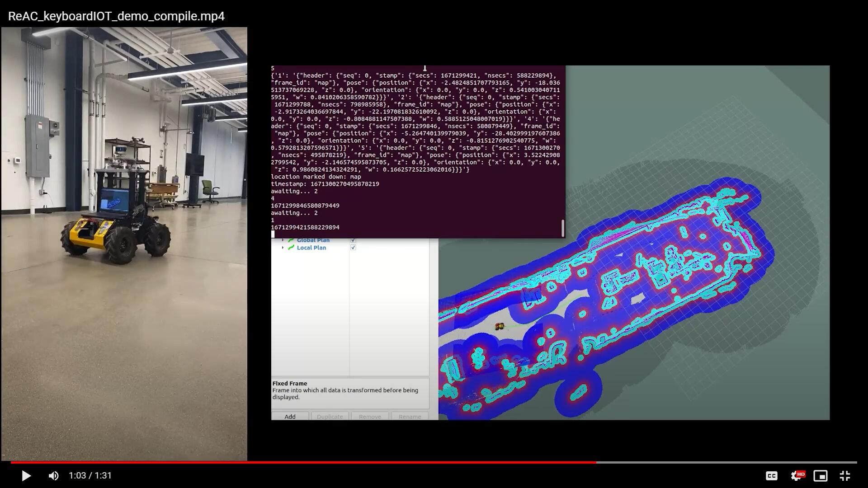This screenshot has height=488, width=868.
Task: Turn on closed captions
Action: (771, 476)
